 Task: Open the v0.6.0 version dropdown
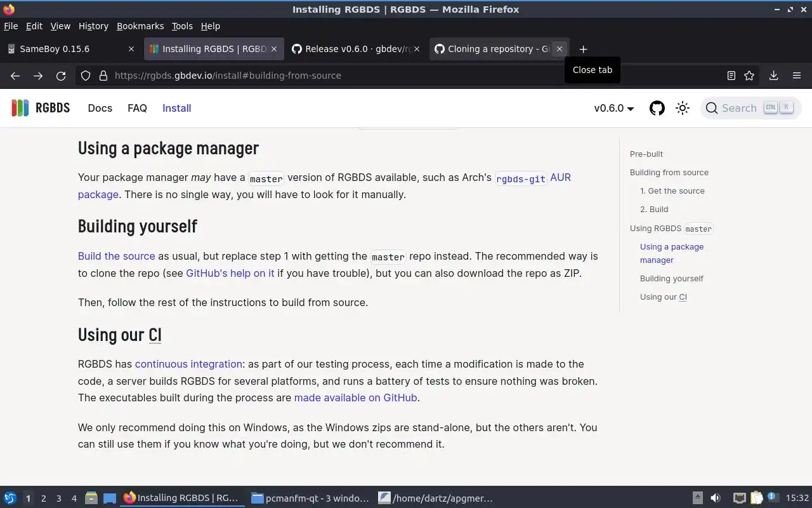(614, 108)
